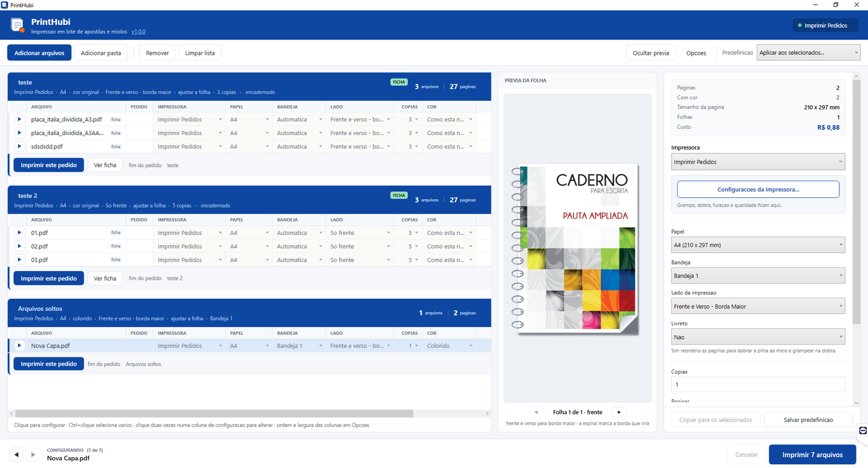Open the Predefinicao Aplicar aos selecionados dropdown
Image resolution: width=868 pixels, height=468 pixels.
(808, 53)
